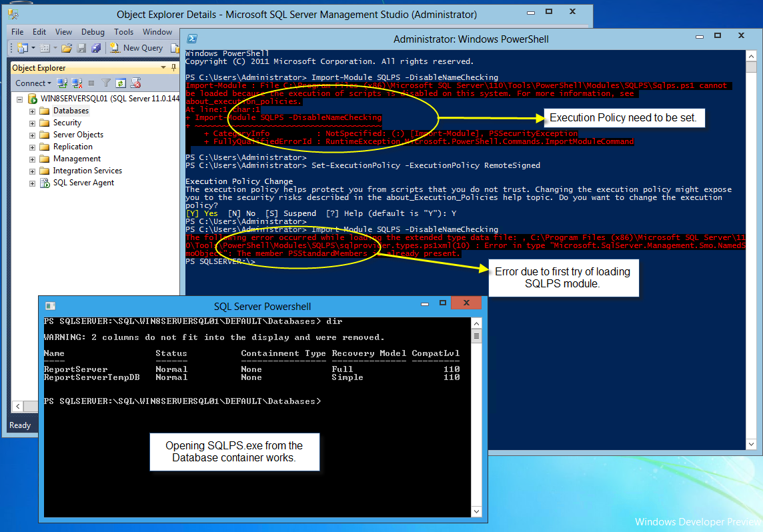Collapse the WIN8SERVERSQL01 server node
The image size is (763, 532).
point(20,99)
